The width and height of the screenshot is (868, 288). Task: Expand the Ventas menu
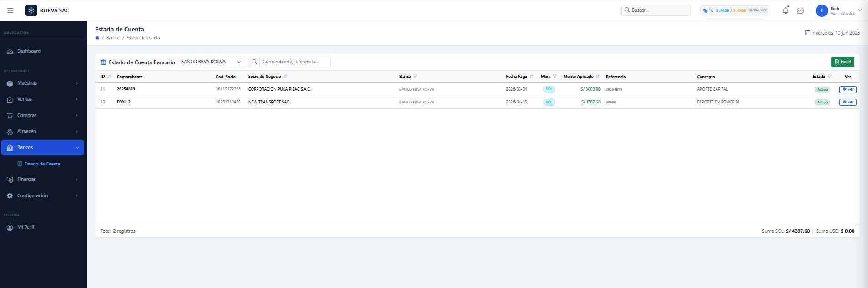pos(43,99)
